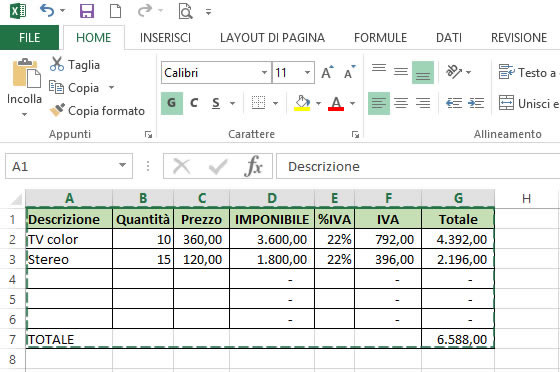This screenshot has width=560, height=372.
Task: Expand the font size 11 dropdown
Action: 307,72
